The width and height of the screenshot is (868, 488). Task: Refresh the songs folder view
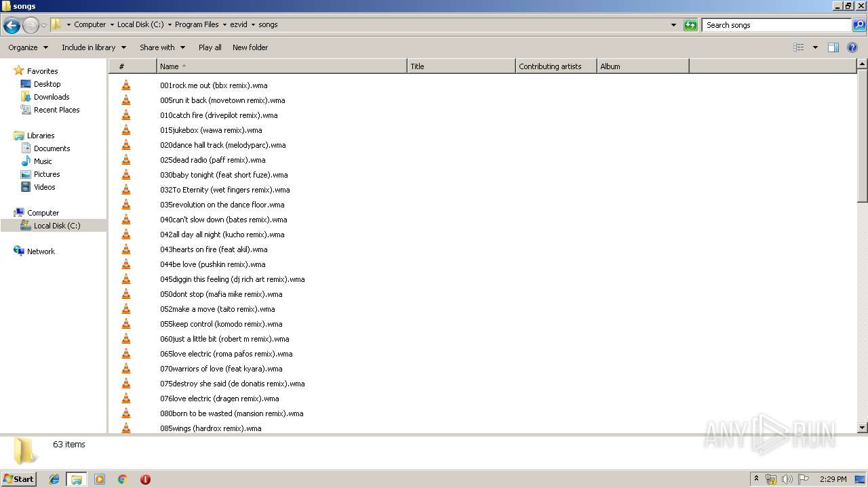click(x=690, y=25)
